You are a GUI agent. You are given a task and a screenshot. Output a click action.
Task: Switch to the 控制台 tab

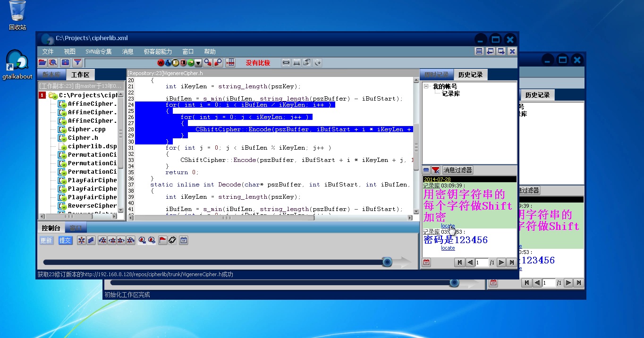[51, 228]
